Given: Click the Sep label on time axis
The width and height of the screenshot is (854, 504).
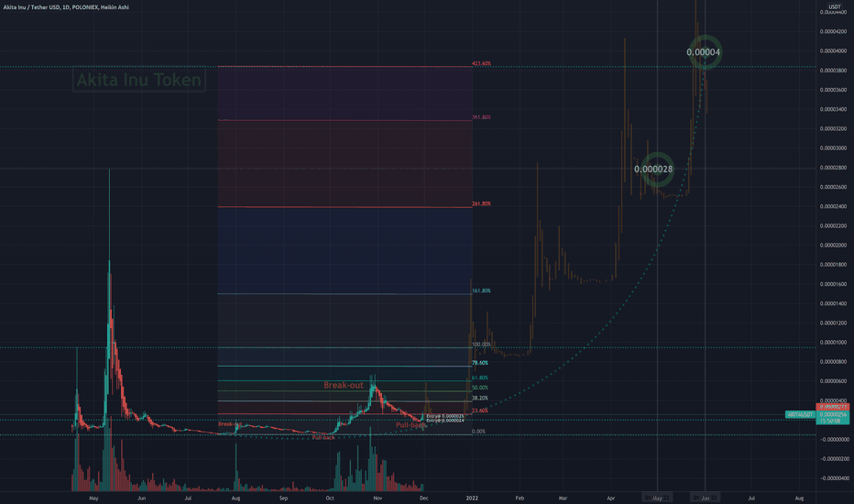Looking at the screenshot, I should pos(283,498).
